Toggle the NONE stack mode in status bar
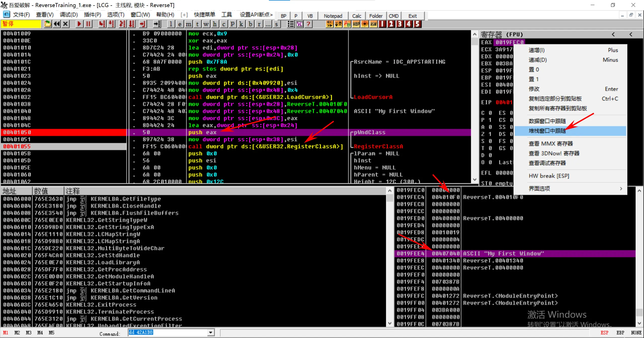The height and width of the screenshot is (338, 644). click(636, 332)
